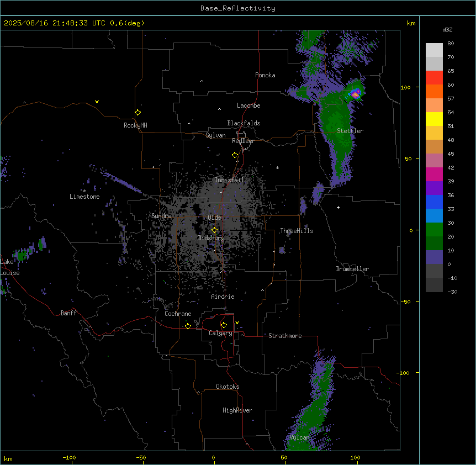The image size is (476, 465).
Task: Click the Sylvan label
Action: pos(215,135)
